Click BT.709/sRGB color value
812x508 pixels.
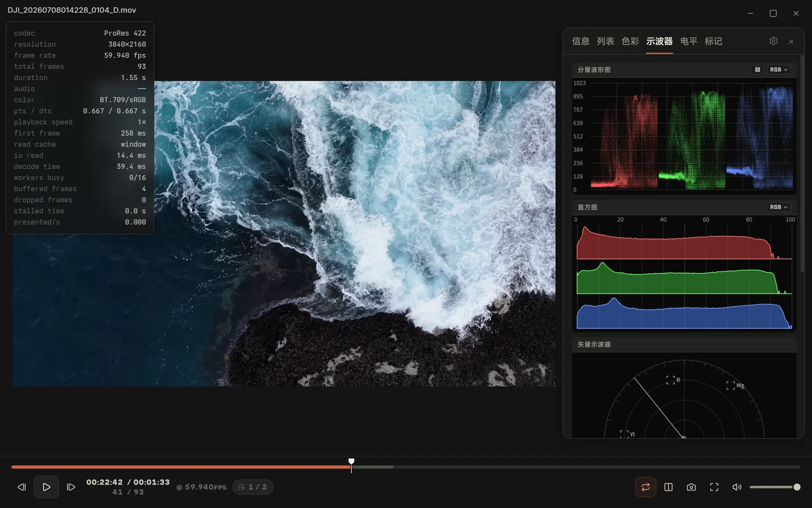123,100
